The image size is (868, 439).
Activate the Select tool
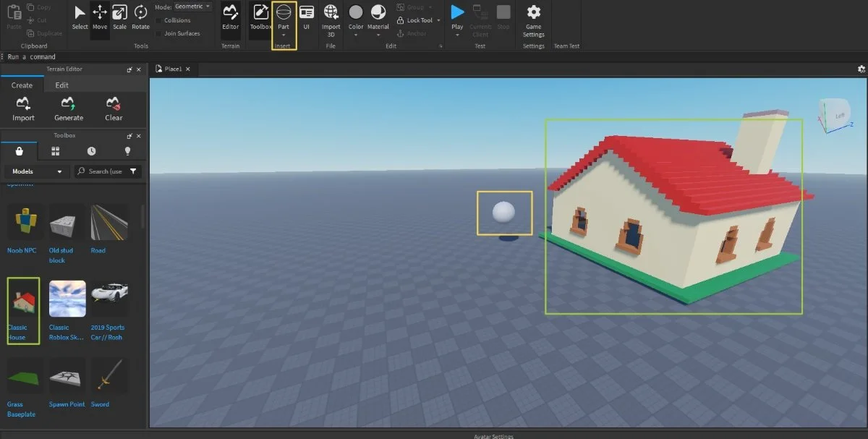click(x=80, y=17)
